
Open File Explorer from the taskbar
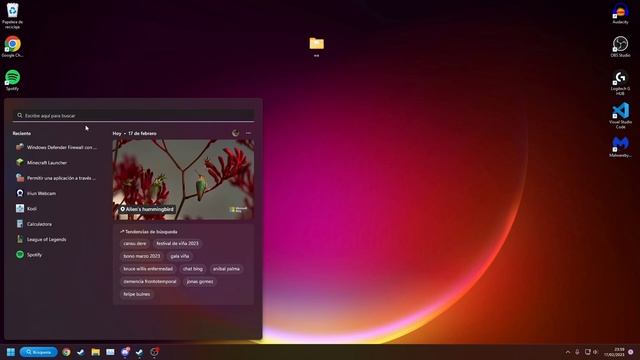point(96,352)
